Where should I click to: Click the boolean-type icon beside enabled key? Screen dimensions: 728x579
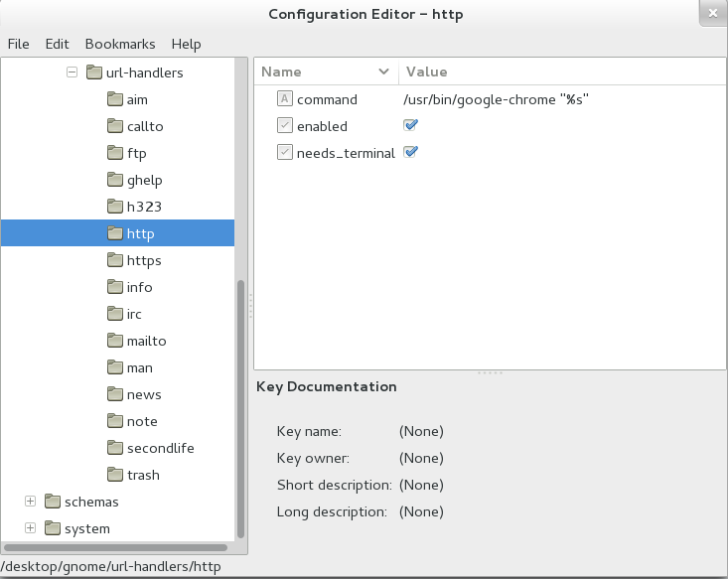click(285, 125)
